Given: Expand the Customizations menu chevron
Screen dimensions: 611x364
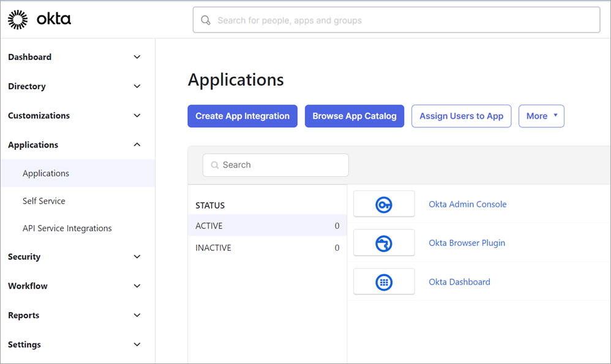Looking at the screenshot, I should [137, 115].
